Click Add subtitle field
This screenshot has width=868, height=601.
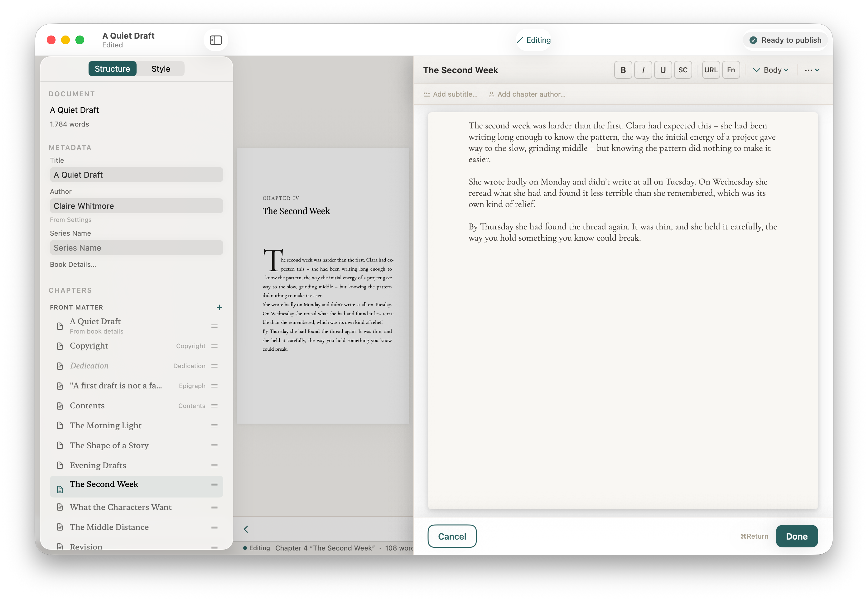coord(451,94)
